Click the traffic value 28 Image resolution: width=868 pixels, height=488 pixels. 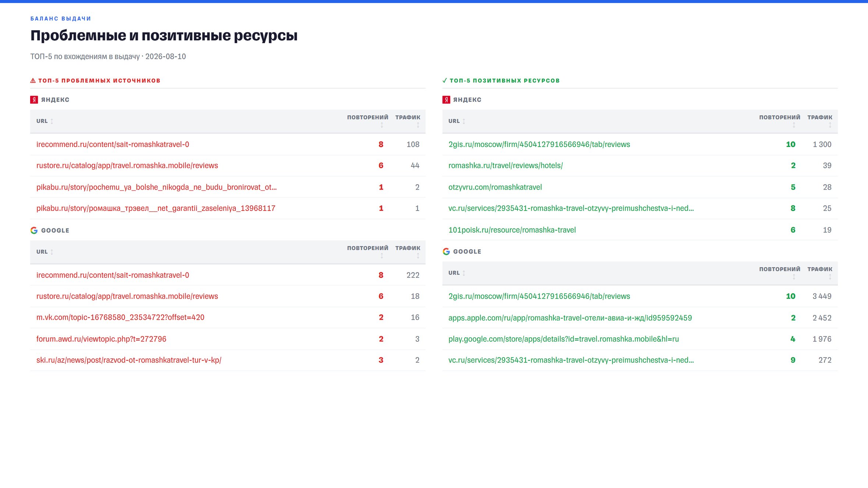(827, 187)
